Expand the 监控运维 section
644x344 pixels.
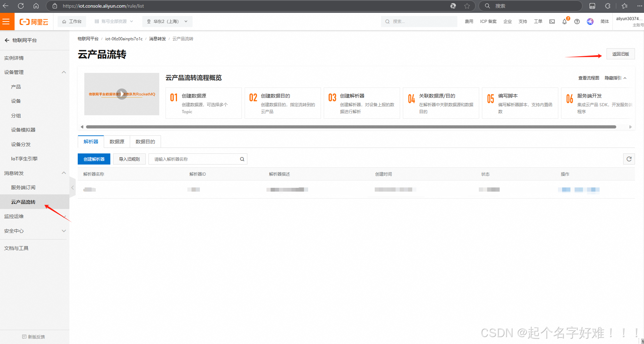[x=65, y=216]
